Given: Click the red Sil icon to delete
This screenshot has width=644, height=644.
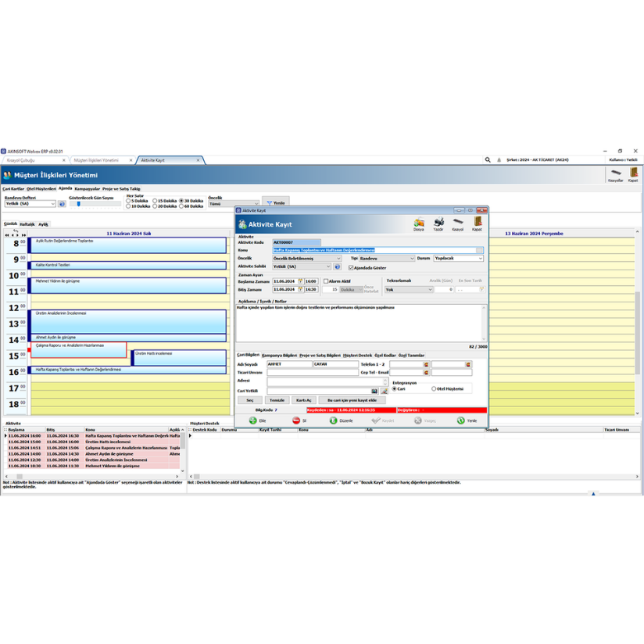Looking at the screenshot, I should [x=299, y=420].
